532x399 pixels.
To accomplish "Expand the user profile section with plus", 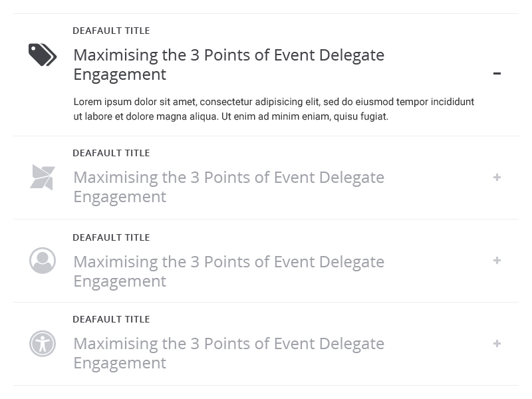I will (x=497, y=261).
